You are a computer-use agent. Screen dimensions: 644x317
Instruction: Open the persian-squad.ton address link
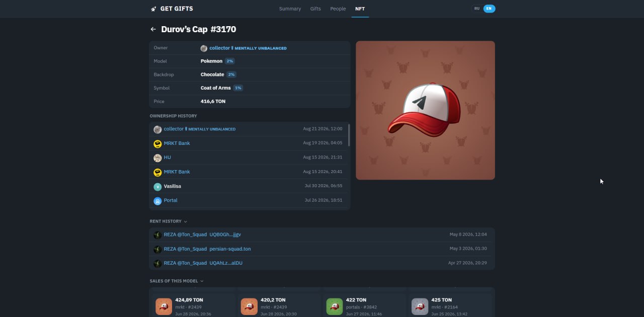tap(230, 249)
